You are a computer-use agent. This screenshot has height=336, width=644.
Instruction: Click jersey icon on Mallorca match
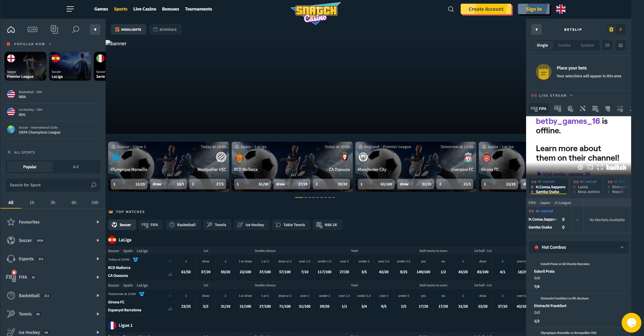tap(136, 259)
